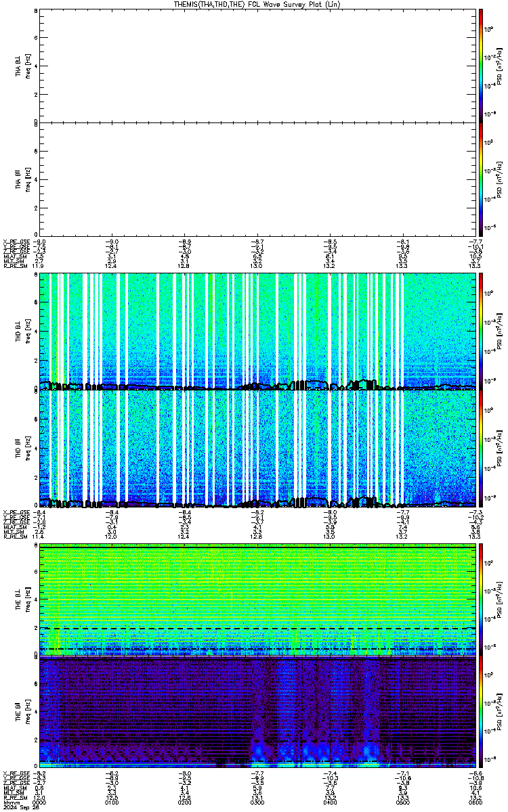Image resolution: width=508 pixels, height=812 pixels.
Task: Click the '0000' time tick label
Action: click(40, 803)
